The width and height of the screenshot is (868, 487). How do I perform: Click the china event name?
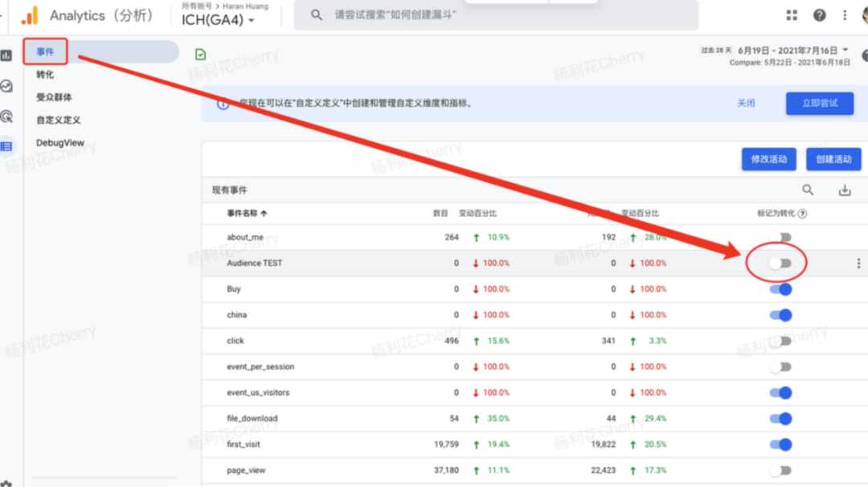pos(236,315)
